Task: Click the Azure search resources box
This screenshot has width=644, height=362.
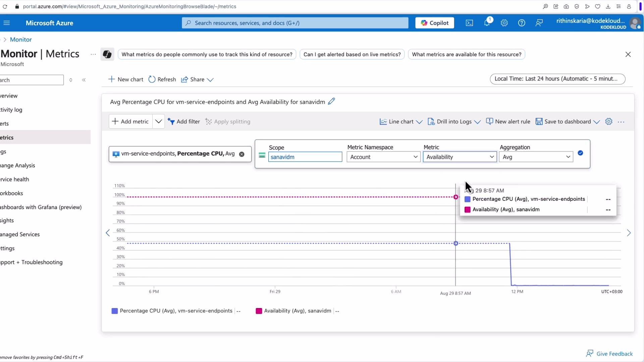Action: [x=295, y=23]
